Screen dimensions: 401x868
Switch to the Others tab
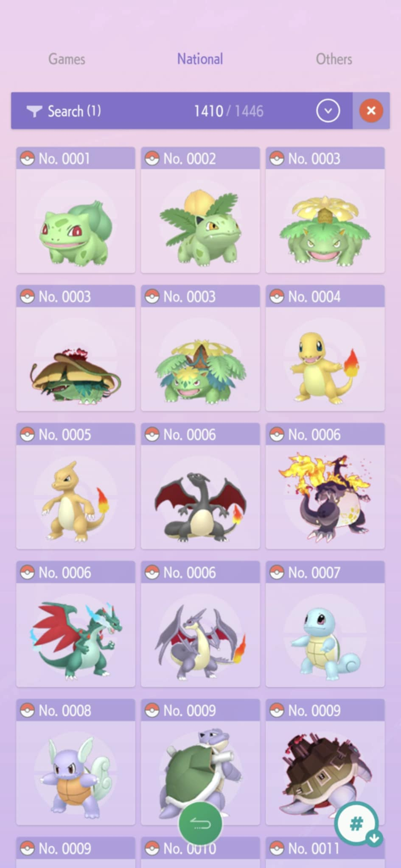tap(334, 59)
